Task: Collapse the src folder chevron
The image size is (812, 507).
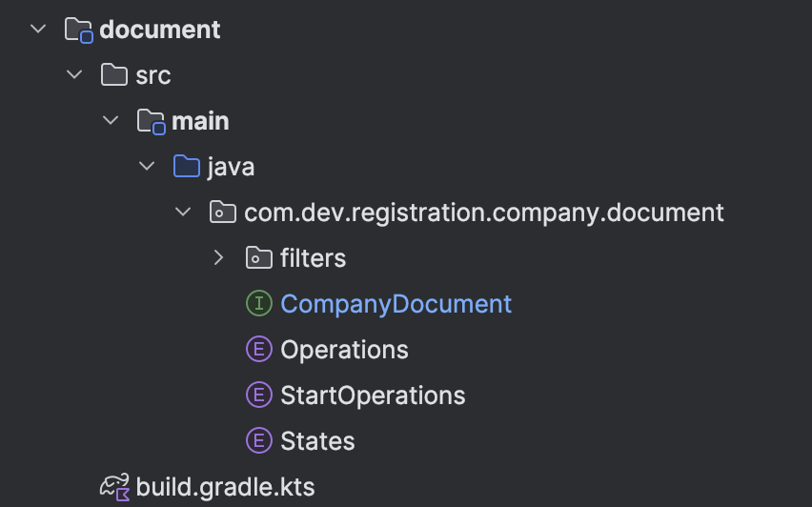Action: [74, 75]
